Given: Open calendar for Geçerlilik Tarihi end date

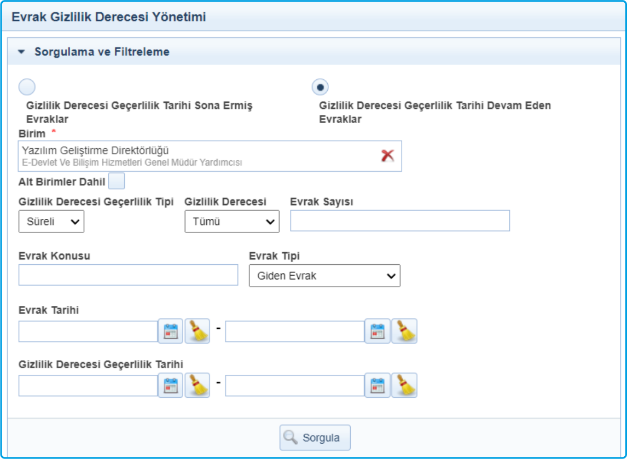Looking at the screenshot, I should [377, 385].
